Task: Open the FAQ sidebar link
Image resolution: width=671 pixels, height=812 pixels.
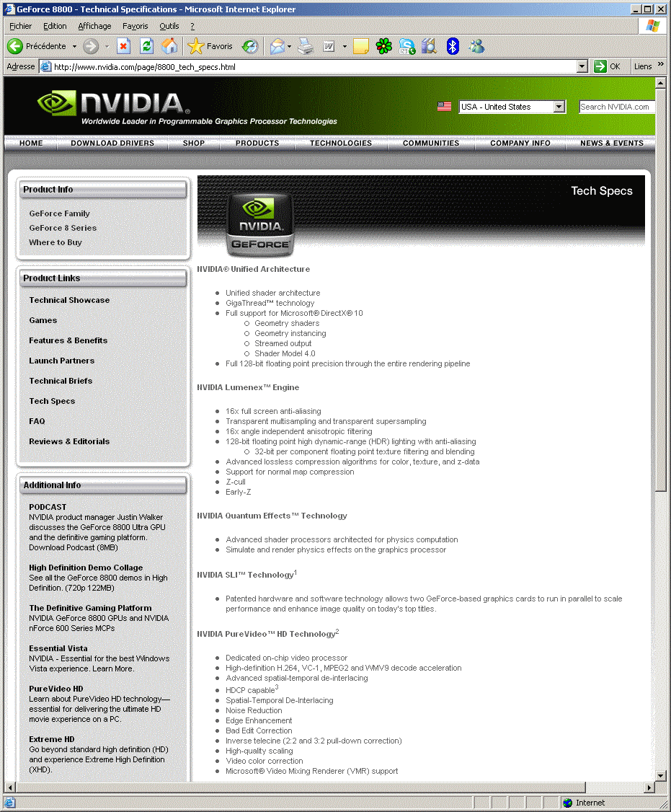Action: [x=37, y=422]
